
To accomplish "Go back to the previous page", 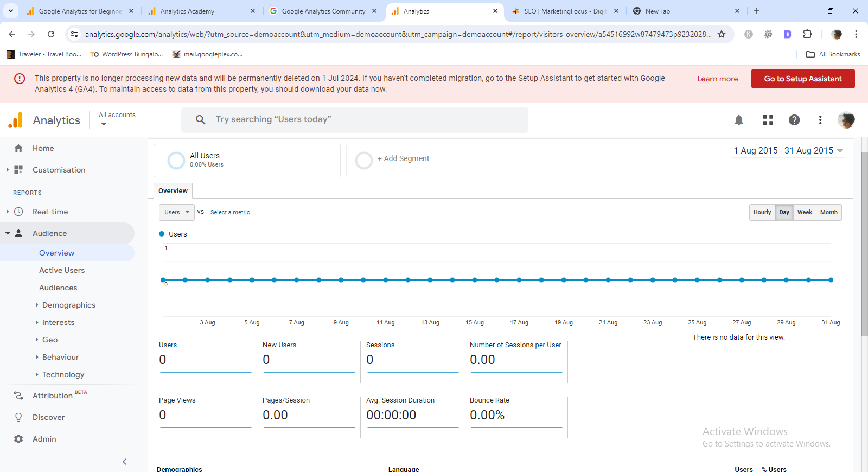I will click(12, 34).
